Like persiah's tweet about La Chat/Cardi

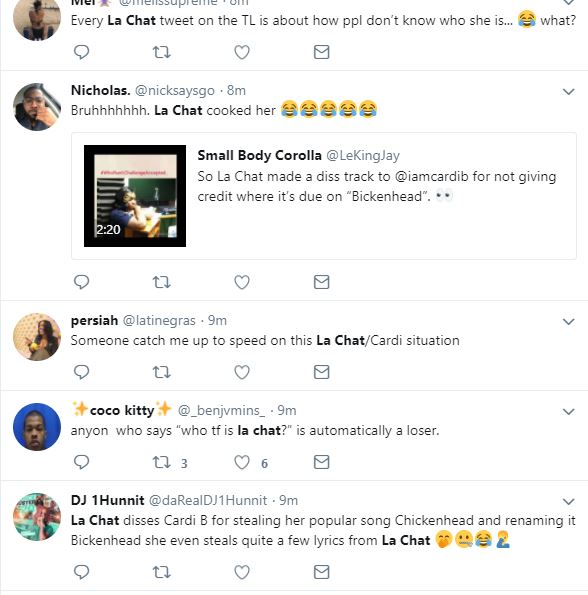[242, 372]
